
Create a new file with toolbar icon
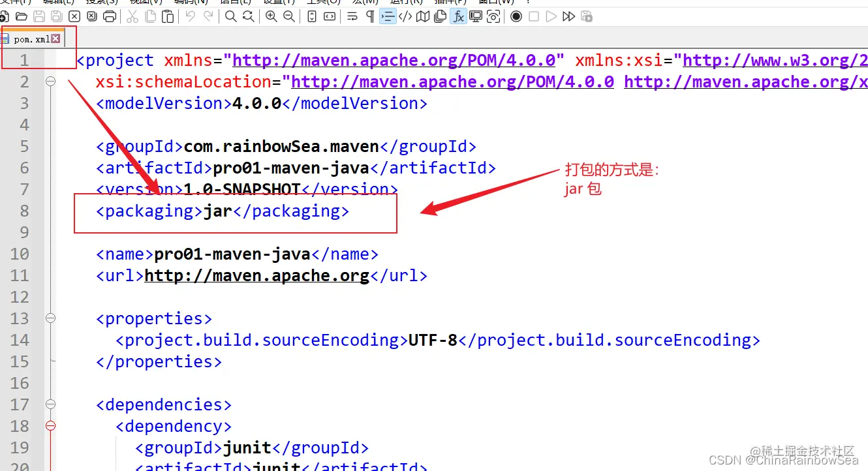5,16
